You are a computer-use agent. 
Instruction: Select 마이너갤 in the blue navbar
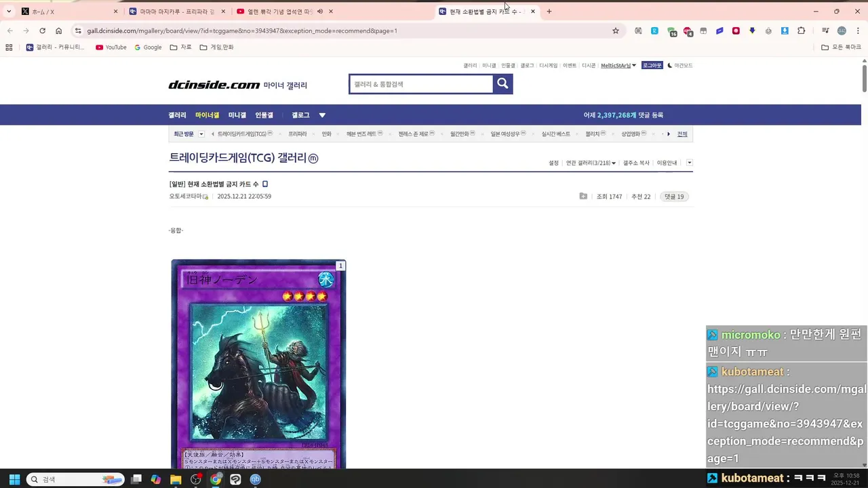click(208, 115)
